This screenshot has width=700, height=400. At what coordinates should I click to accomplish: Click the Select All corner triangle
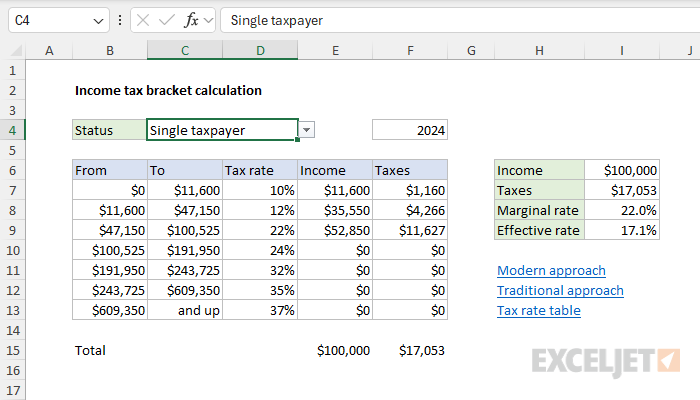12,50
